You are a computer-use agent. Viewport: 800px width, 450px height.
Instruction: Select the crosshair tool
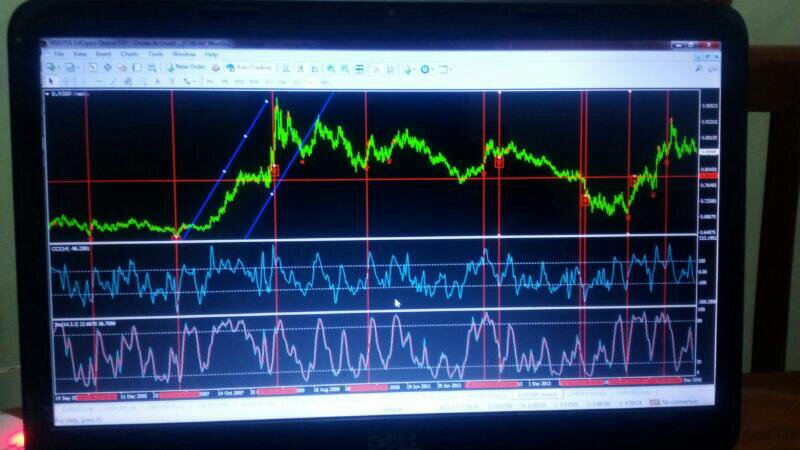pyautogui.click(x=66, y=80)
